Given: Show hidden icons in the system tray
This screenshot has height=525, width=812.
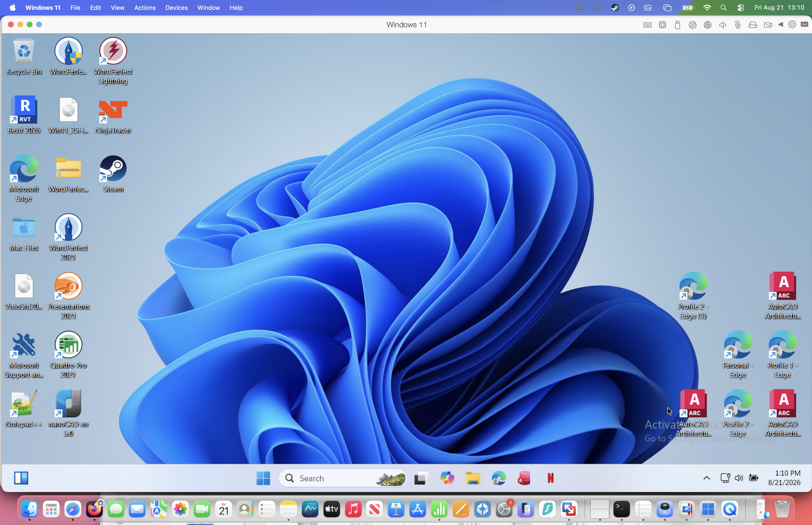Looking at the screenshot, I should pyautogui.click(x=707, y=478).
